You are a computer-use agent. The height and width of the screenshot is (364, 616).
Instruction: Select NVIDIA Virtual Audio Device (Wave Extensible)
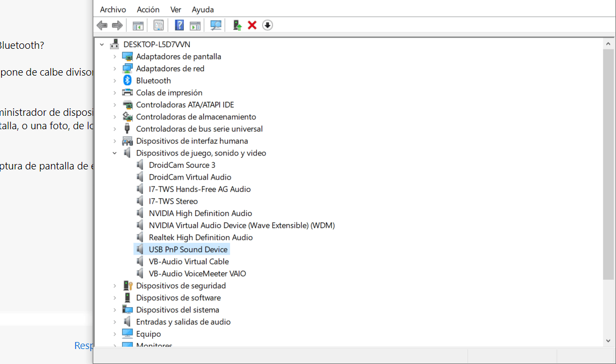pos(242,225)
